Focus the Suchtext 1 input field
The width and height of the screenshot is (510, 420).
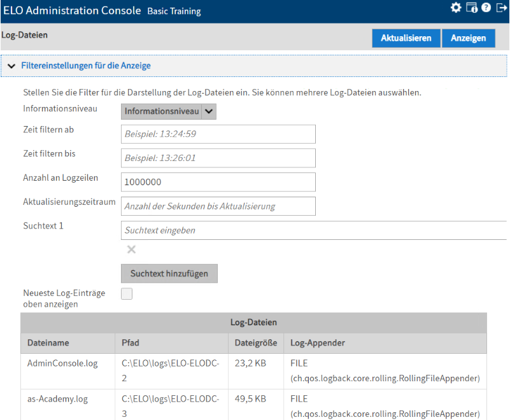(x=313, y=230)
